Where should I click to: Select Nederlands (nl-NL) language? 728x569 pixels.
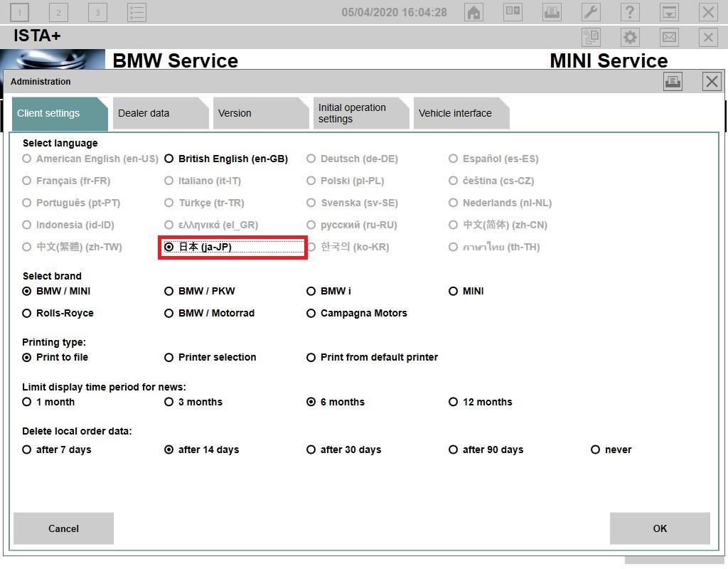[500, 203]
